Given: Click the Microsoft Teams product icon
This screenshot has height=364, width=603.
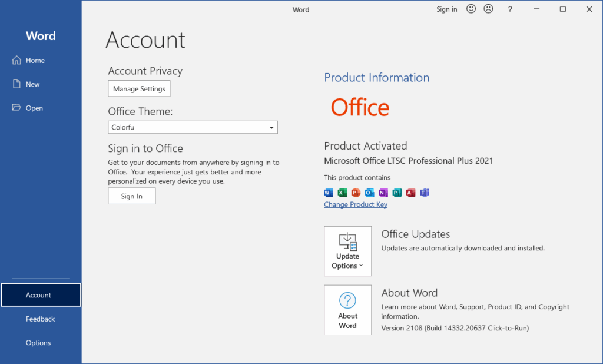Looking at the screenshot, I should click(425, 193).
